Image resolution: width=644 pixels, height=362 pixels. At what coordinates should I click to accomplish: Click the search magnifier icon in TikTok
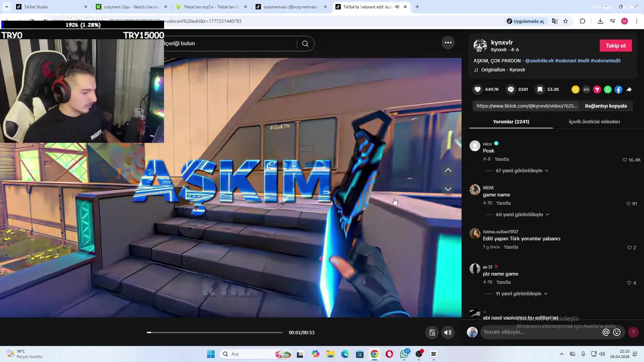[x=305, y=44]
